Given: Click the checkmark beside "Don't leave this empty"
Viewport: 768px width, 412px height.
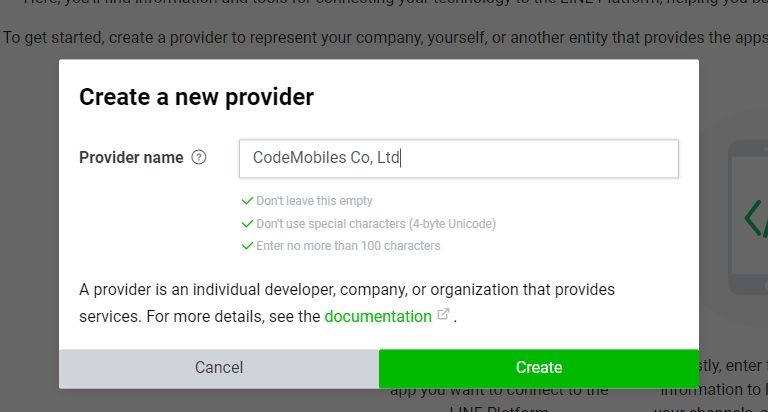Looking at the screenshot, I should click(x=247, y=201).
